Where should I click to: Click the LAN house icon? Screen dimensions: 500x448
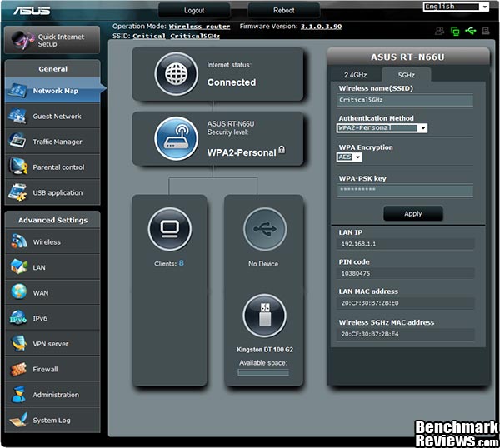(18, 267)
